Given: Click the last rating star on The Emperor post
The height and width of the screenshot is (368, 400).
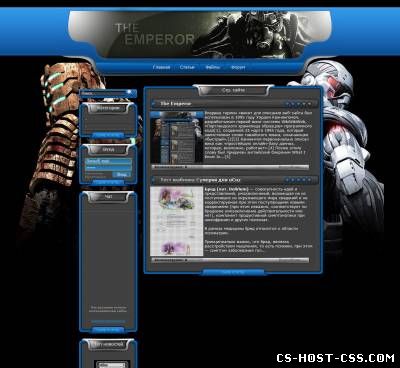Looking at the screenshot, I should [310, 104].
